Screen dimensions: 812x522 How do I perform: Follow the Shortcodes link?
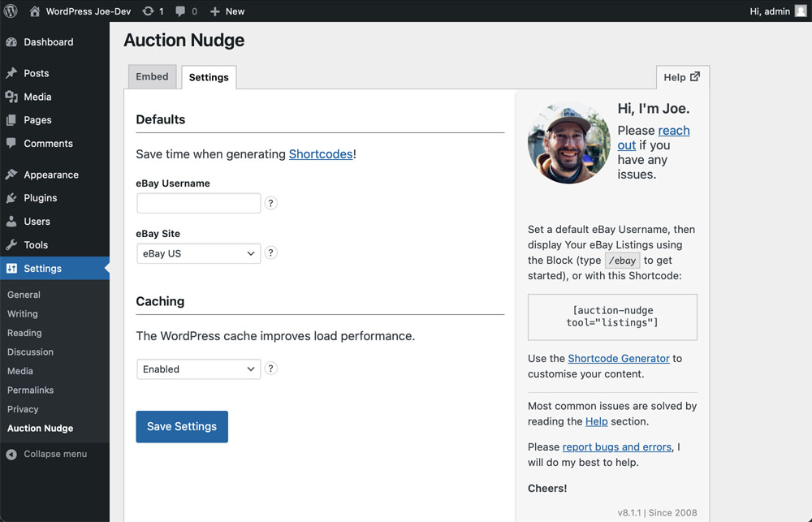pyautogui.click(x=321, y=154)
